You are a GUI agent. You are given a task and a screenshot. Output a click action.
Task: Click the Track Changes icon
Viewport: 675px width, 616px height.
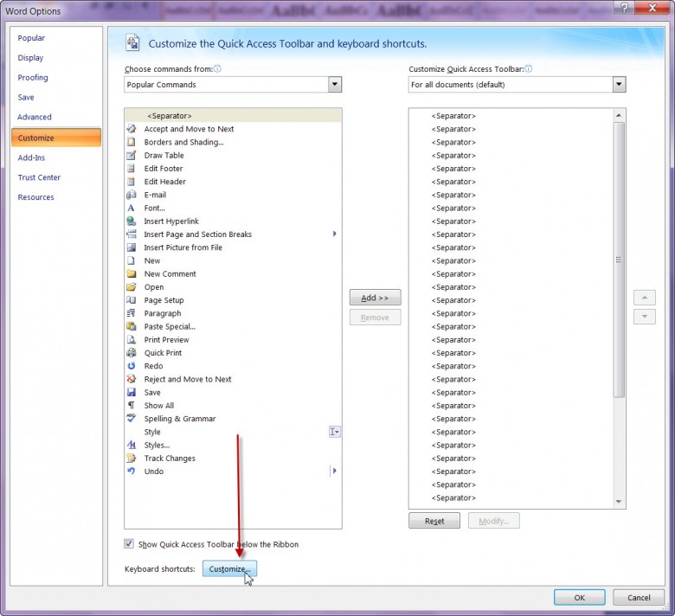coord(132,458)
